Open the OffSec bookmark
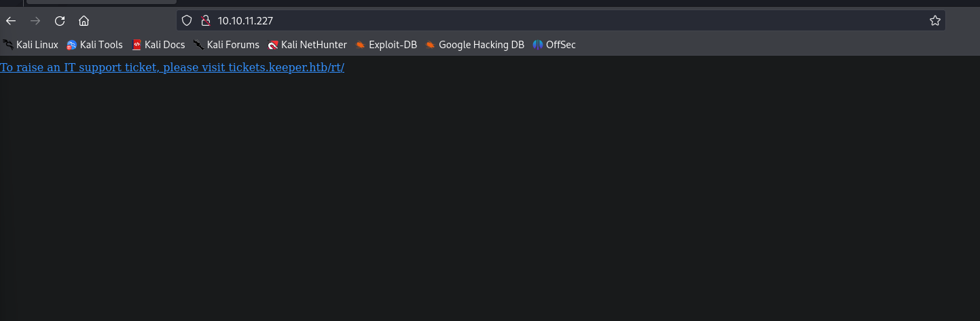This screenshot has height=321, width=980. click(x=554, y=45)
